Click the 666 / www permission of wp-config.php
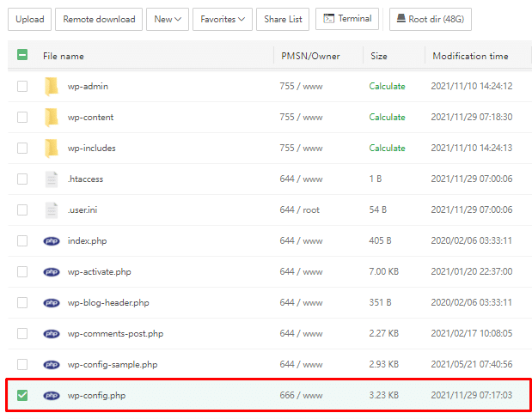This screenshot has width=532, height=419. pyautogui.click(x=301, y=395)
